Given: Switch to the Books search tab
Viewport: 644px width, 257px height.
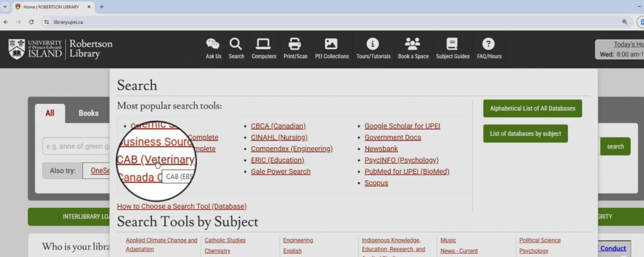Looking at the screenshot, I should 88,113.
